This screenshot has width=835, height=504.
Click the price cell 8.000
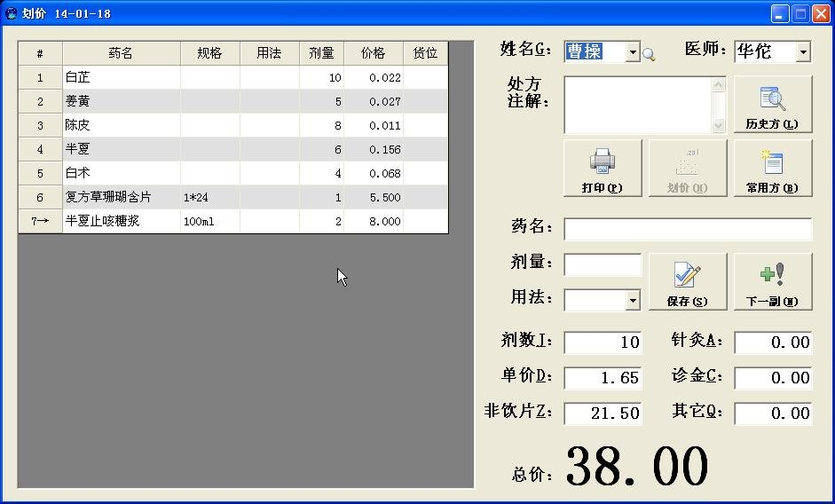point(374,221)
